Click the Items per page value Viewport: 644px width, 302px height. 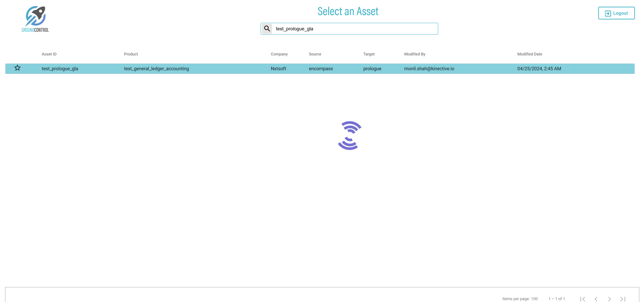click(x=534, y=299)
